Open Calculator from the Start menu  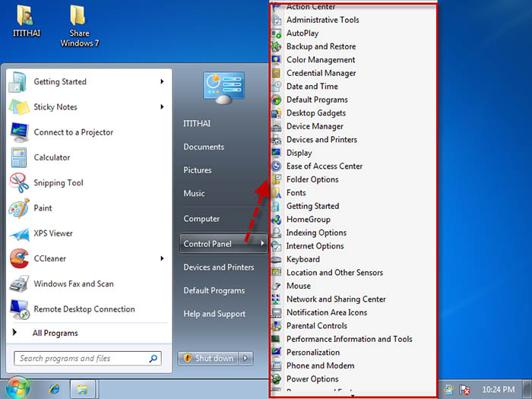coord(52,157)
